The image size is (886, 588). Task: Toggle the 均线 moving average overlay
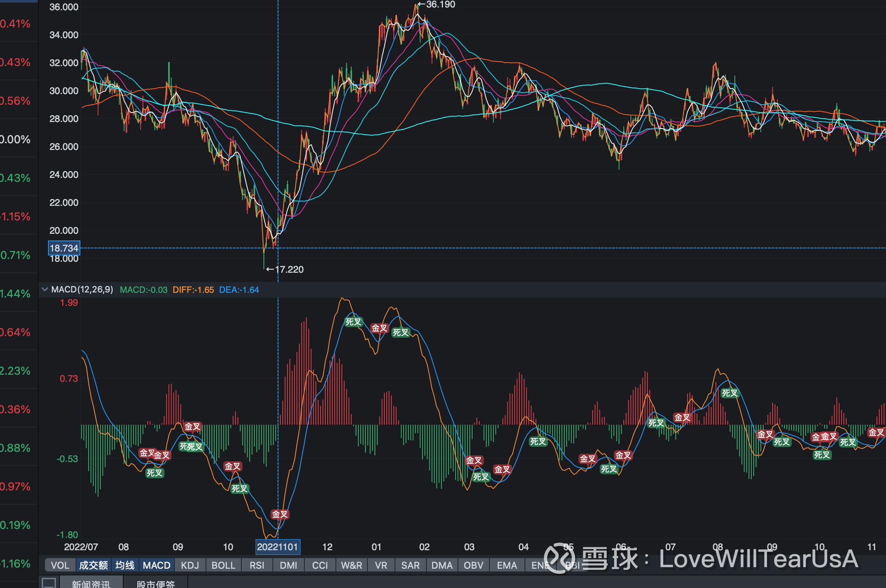[125, 565]
